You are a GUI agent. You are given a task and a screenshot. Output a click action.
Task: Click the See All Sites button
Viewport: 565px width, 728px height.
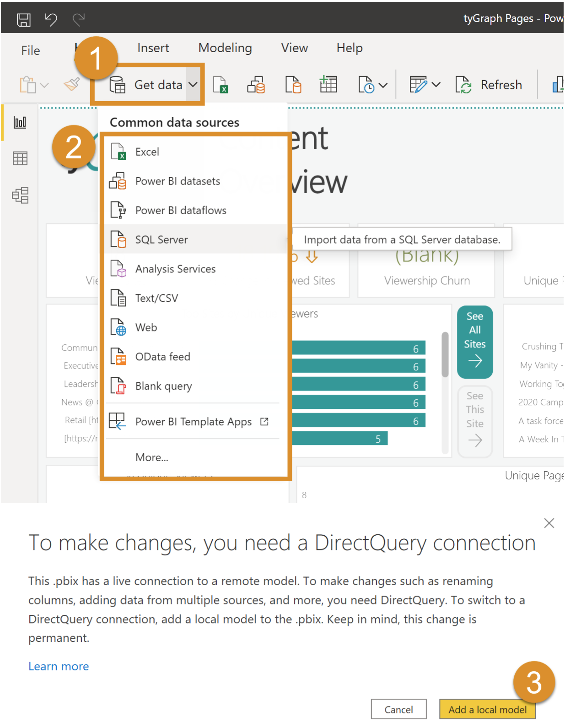coord(475,342)
